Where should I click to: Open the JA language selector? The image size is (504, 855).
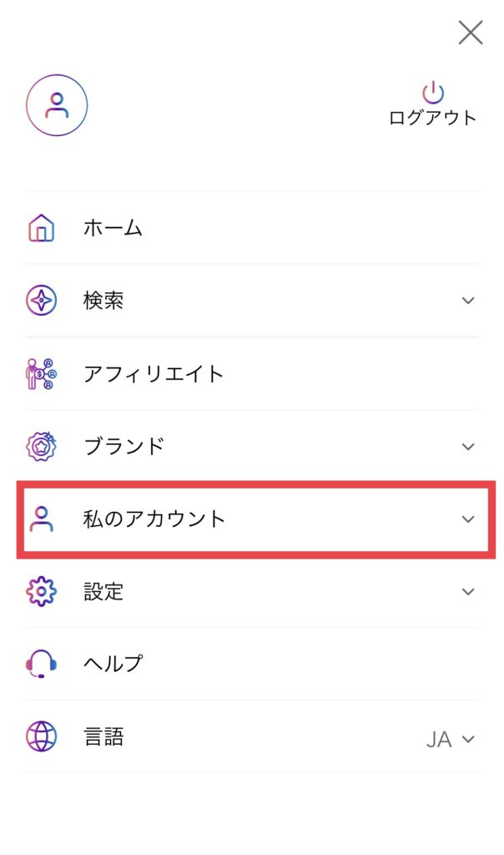451,737
